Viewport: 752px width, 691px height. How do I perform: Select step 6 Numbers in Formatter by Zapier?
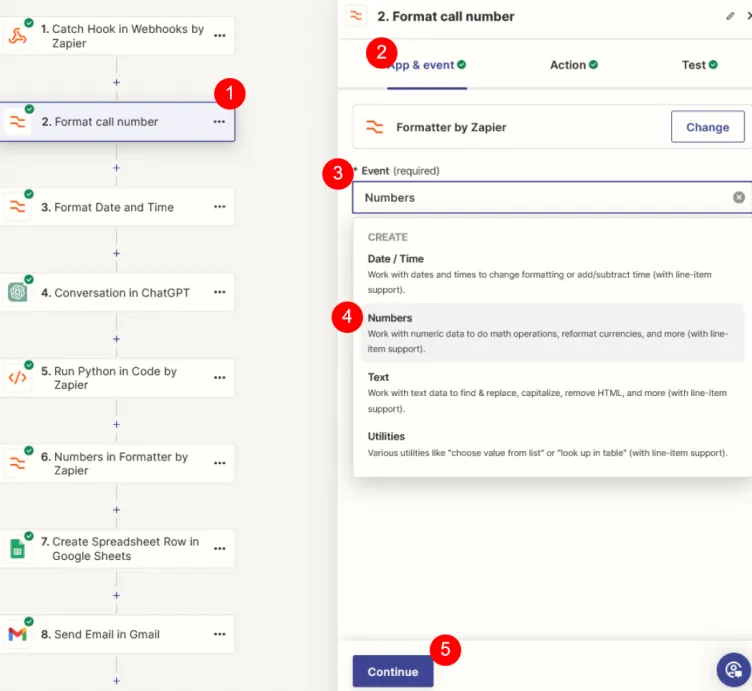[117, 463]
